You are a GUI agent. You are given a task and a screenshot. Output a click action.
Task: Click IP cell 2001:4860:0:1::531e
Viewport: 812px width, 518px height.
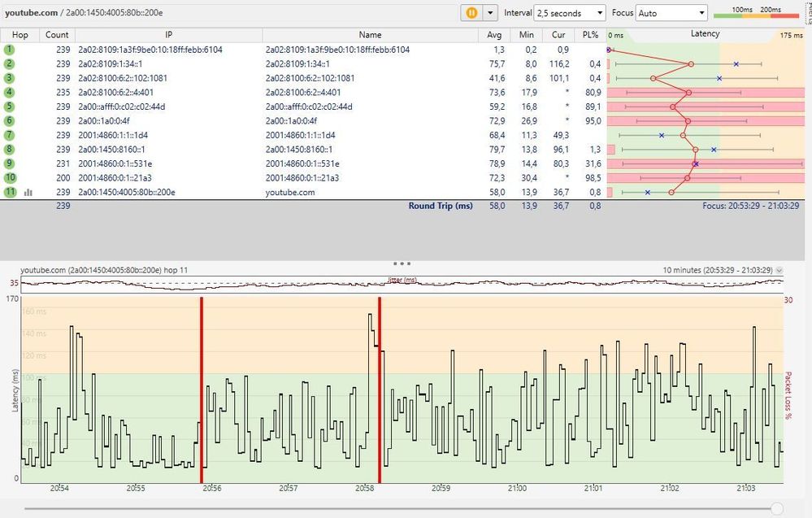pos(115,163)
